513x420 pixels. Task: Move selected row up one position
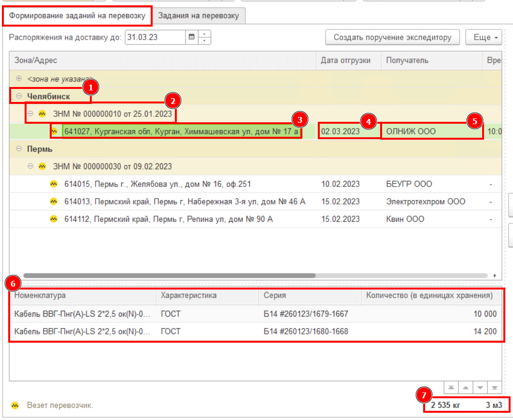[x=466, y=388]
